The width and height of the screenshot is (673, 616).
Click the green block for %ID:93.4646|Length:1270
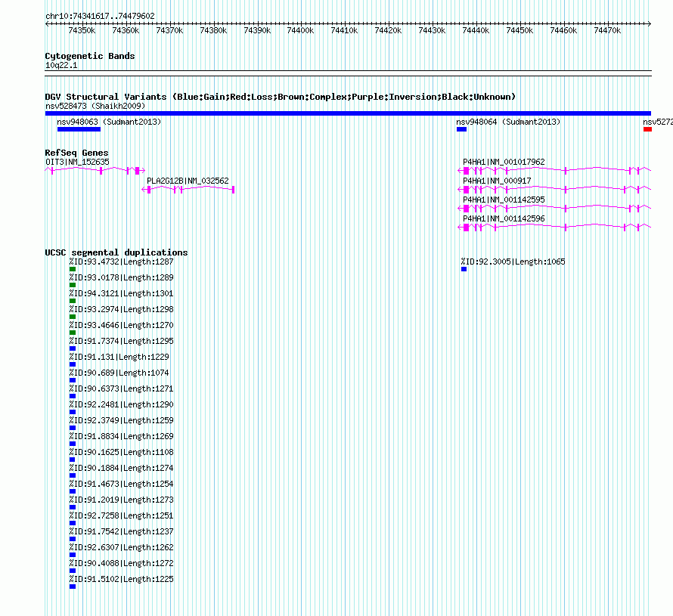[x=73, y=333]
